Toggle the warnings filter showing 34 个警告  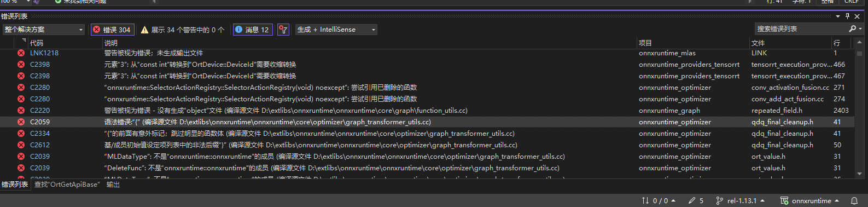[x=183, y=30]
